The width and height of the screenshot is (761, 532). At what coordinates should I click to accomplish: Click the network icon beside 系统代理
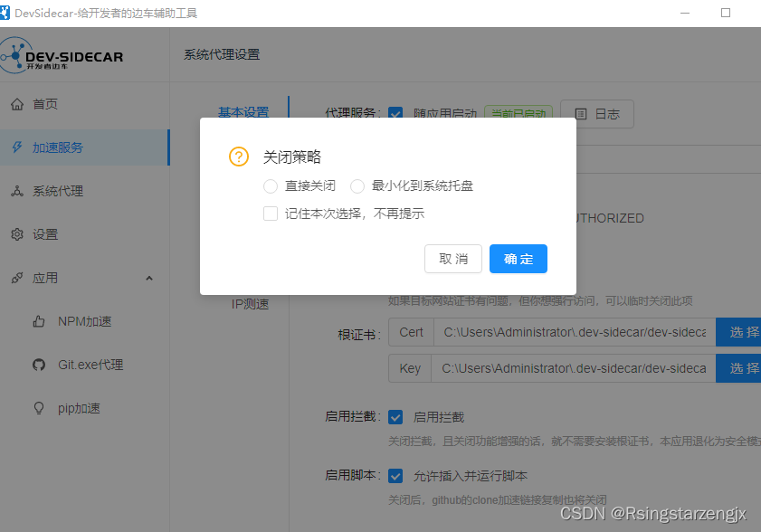17,191
